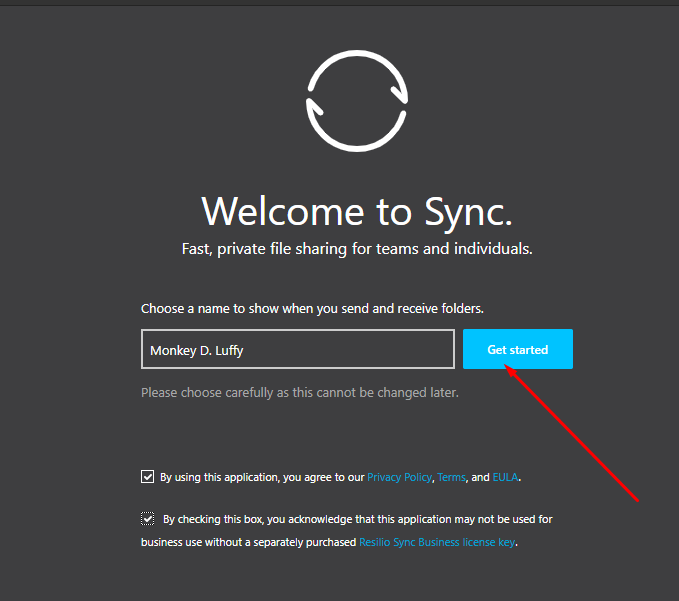Click the Welcome to Sync. heading
679x601 pixels.
pyautogui.click(x=357, y=212)
